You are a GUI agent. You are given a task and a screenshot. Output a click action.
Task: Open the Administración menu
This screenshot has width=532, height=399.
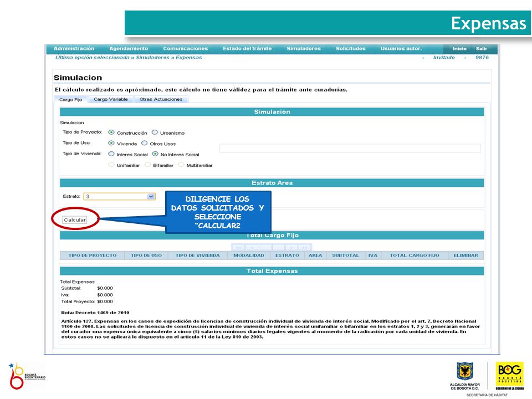click(x=74, y=49)
